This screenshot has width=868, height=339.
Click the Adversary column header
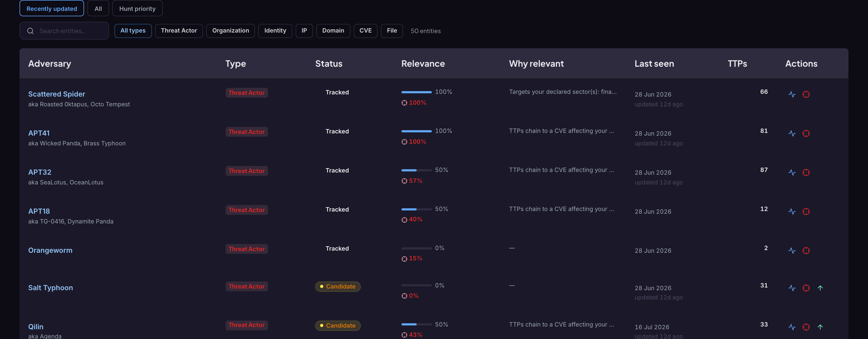coord(50,64)
